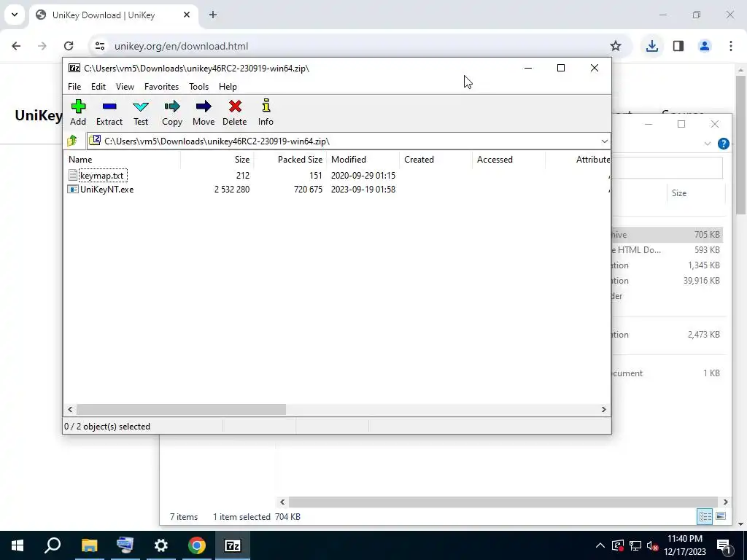Click Explorer horizontal scrollbar right arrow
Screen dimensions: 747x560
726,502
